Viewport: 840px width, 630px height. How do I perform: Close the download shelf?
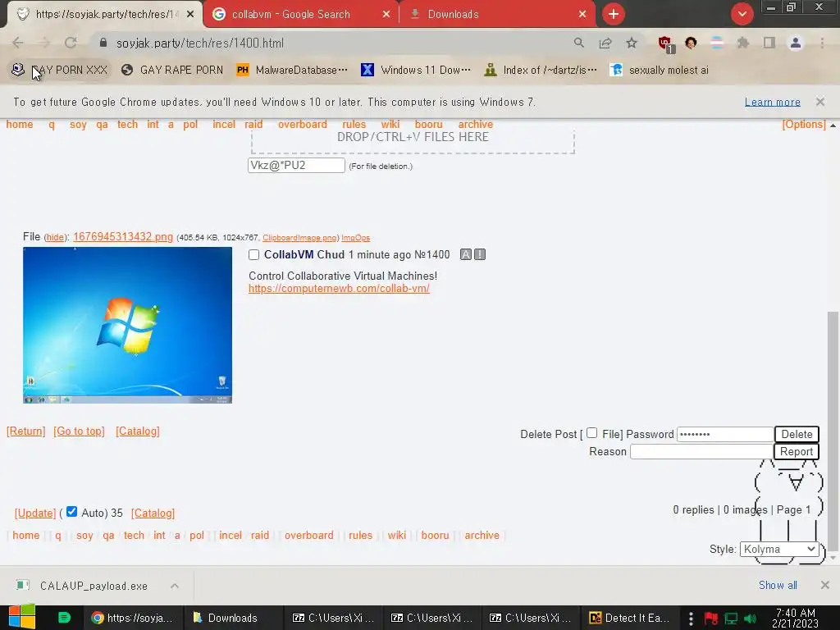coord(825,585)
